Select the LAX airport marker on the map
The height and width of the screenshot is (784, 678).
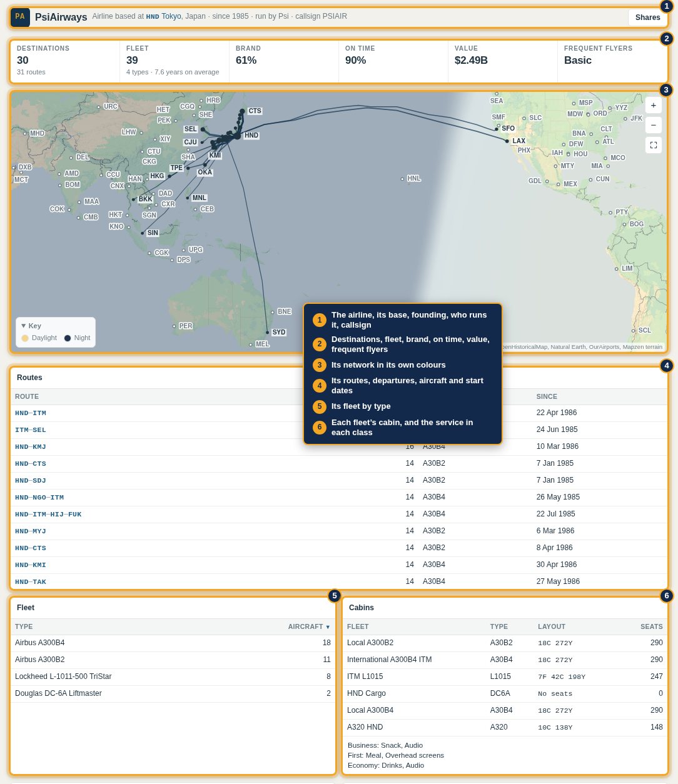[x=507, y=141]
